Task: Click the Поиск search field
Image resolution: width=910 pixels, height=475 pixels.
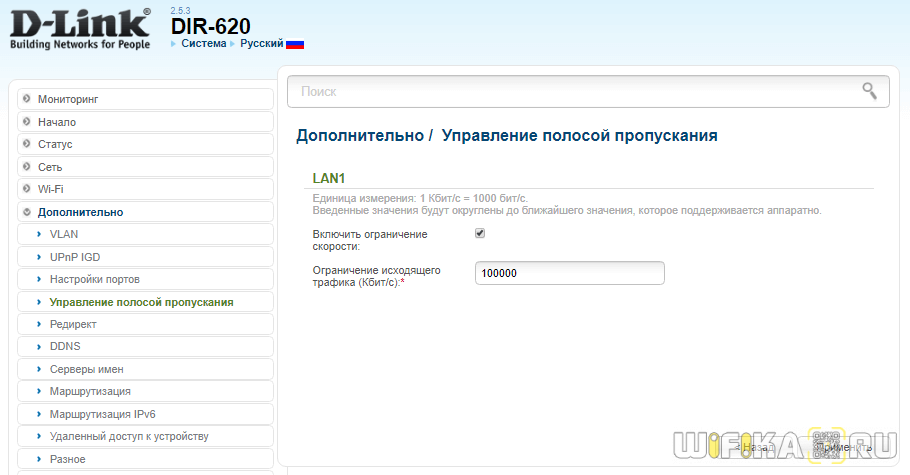Action: click(x=570, y=91)
